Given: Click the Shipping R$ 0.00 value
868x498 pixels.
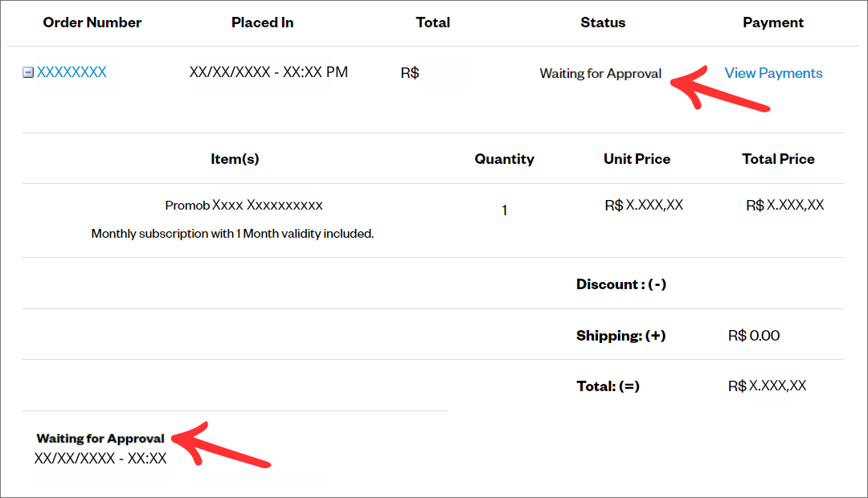Looking at the screenshot, I should (x=754, y=335).
